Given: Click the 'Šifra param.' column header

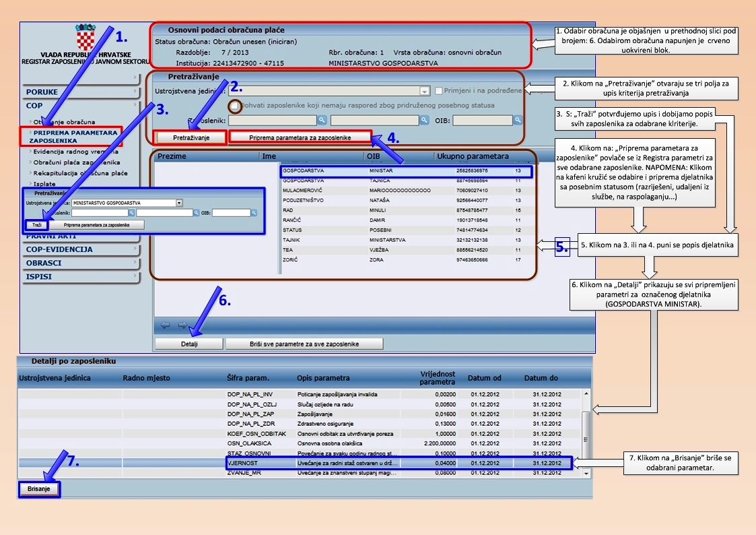Looking at the screenshot, I should click(248, 378).
